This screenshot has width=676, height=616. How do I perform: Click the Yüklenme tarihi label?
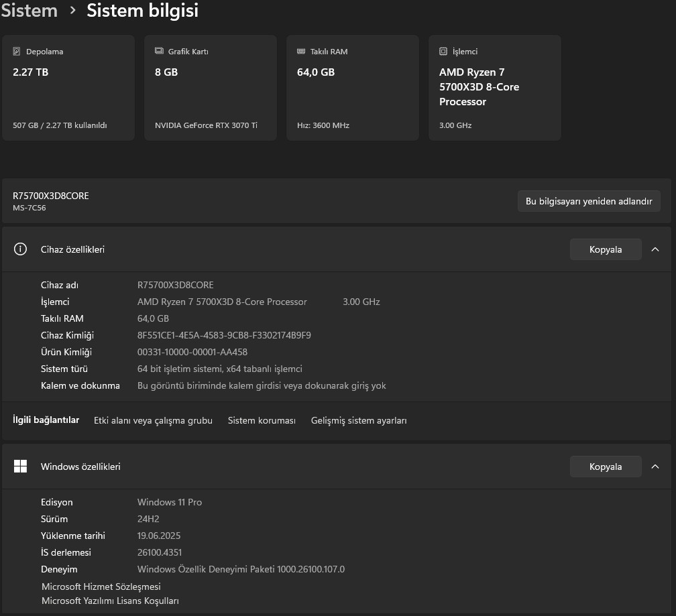(x=73, y=536)
